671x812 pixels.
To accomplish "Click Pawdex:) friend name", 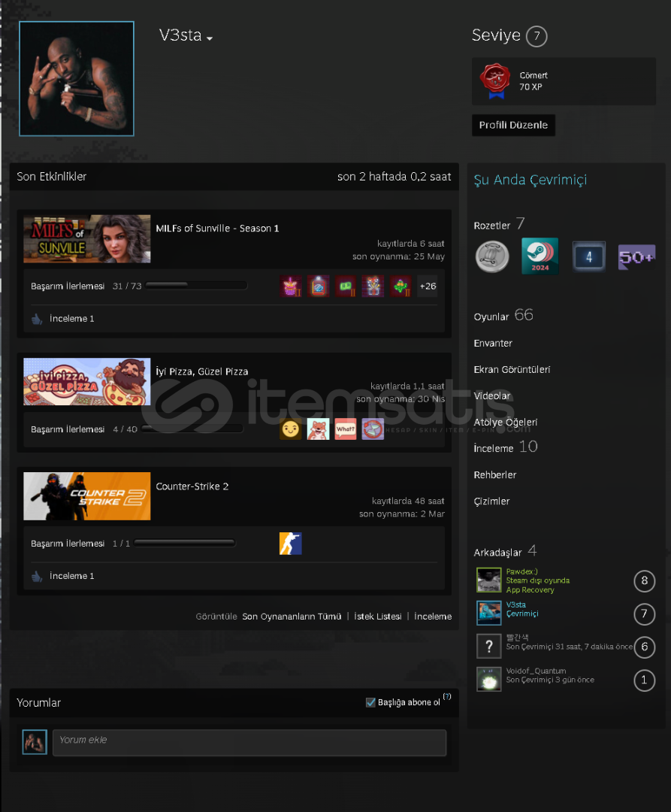I will coord(521,571).
